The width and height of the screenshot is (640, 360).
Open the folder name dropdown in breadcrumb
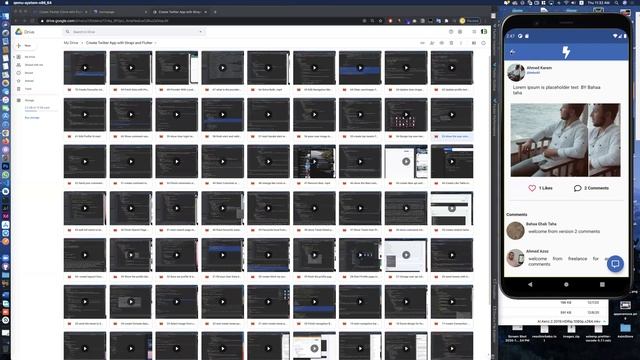click(156, 43)
